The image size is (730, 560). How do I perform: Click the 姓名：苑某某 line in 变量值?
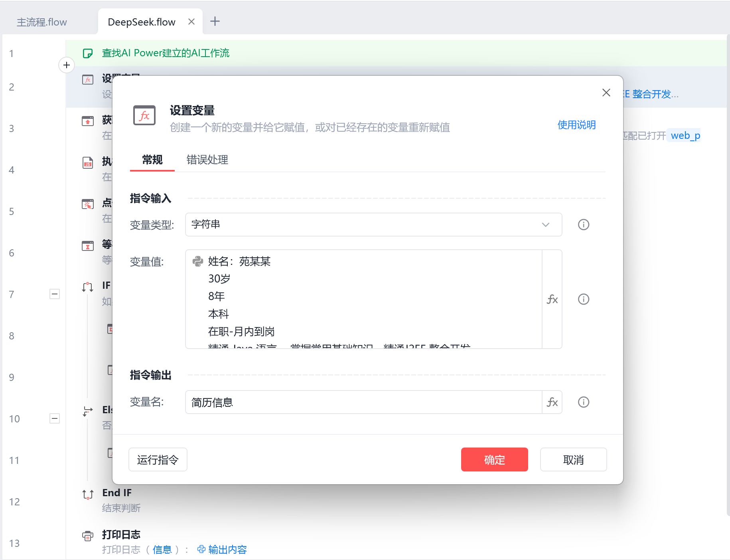[239, 261]
